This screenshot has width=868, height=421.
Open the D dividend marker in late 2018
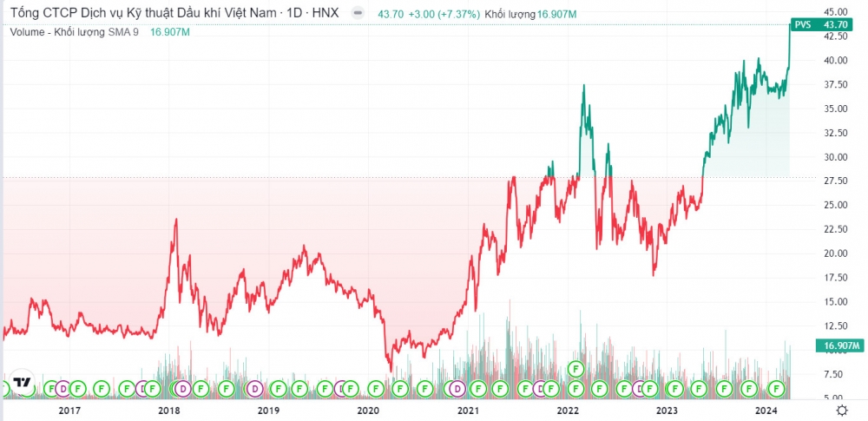click(254, 390)
